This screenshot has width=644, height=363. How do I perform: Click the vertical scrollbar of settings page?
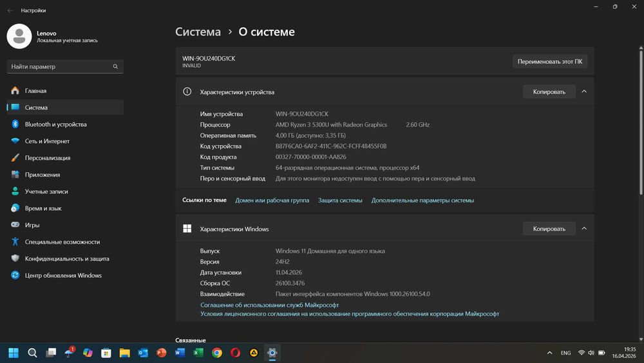[641, 122]
